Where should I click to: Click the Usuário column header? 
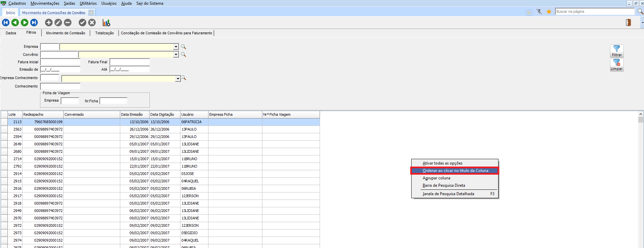tap(194, 114)
